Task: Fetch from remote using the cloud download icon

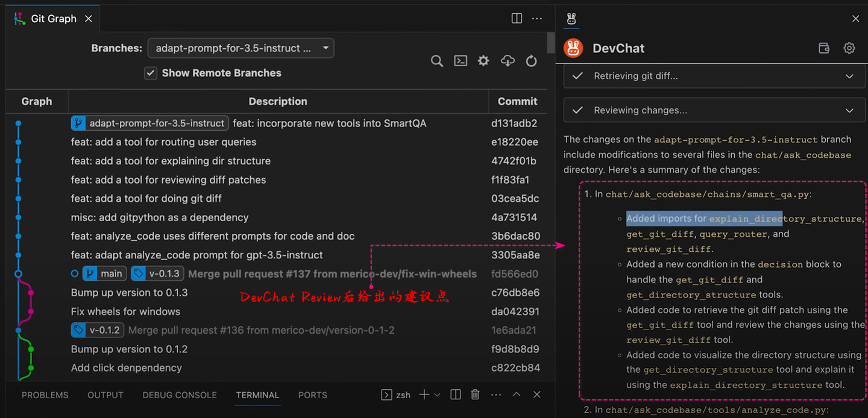Action: click(x=507, y=61)
